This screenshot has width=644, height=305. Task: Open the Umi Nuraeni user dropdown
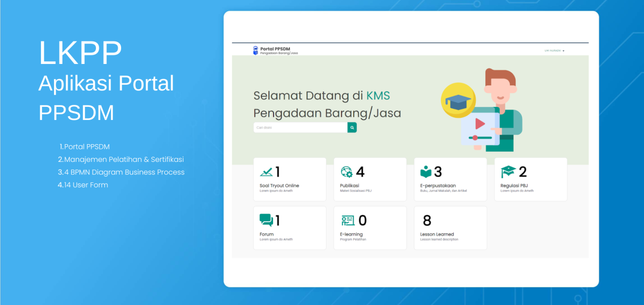coord(554,51)
